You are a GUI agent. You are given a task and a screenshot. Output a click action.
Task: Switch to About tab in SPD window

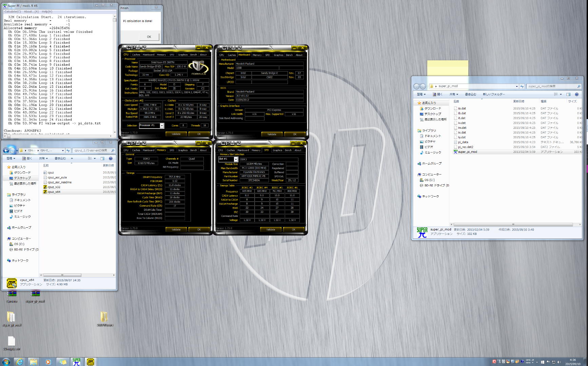coord(298,150)
